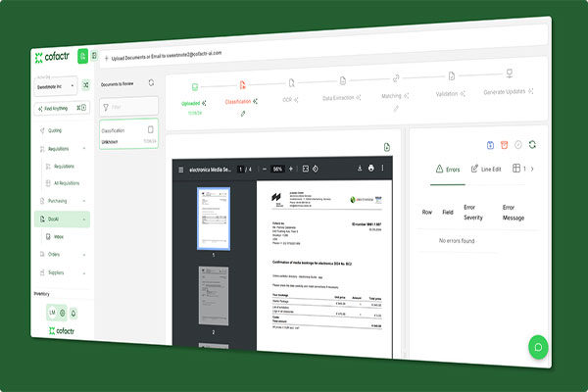
Task: Open notifications bell in sidebar footer
Action: (73, 313)
